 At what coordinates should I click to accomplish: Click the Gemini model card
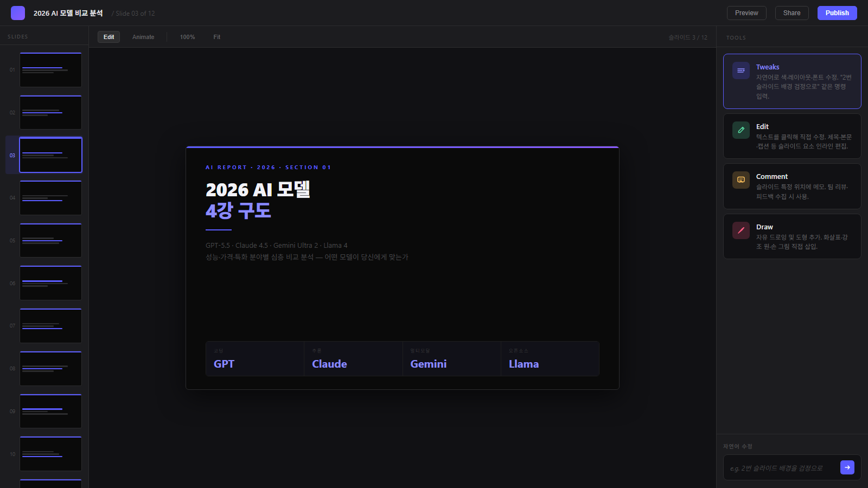pyautogui.click(x=451, y=358)
